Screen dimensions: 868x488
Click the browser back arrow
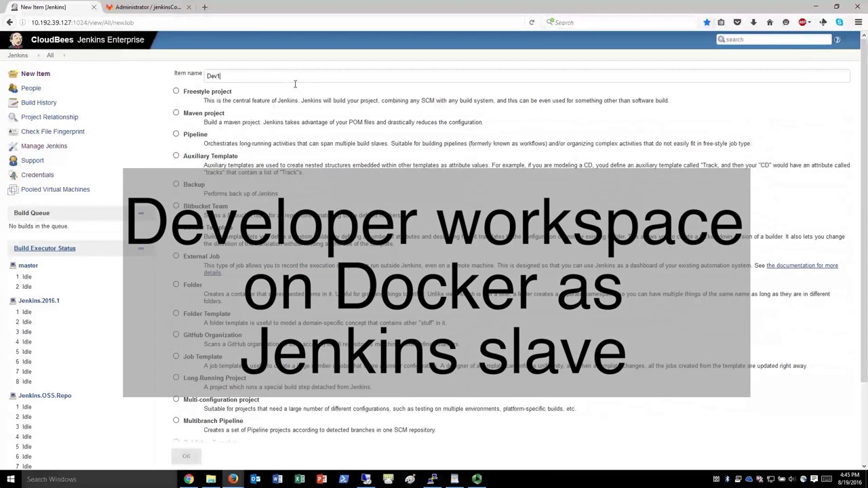[x=9, y=22]
